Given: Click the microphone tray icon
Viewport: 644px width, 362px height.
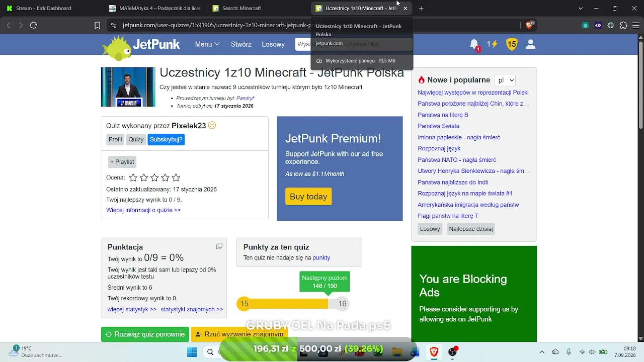Looking at the screenshot, I should pos(569,352).
